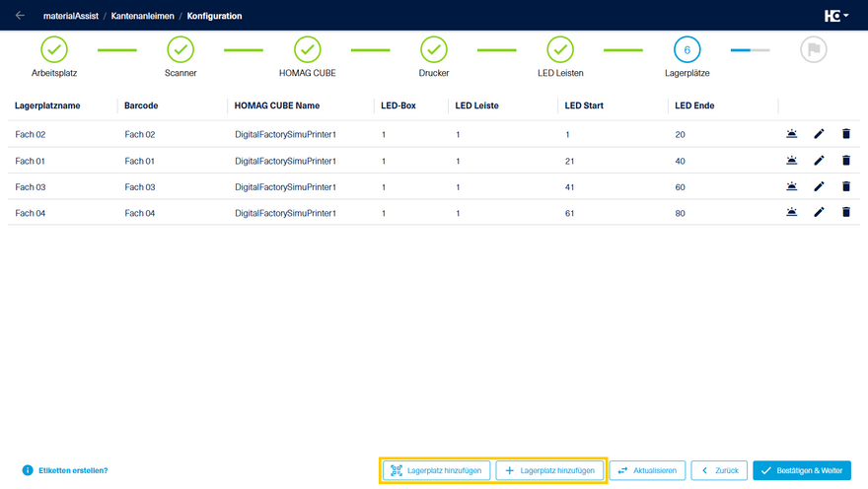The width and height of the screenshot is (868, 489).
Task: Click DigitalFactorySimuPrinter1 in the Fach 04 row
Action: (285, 213)
